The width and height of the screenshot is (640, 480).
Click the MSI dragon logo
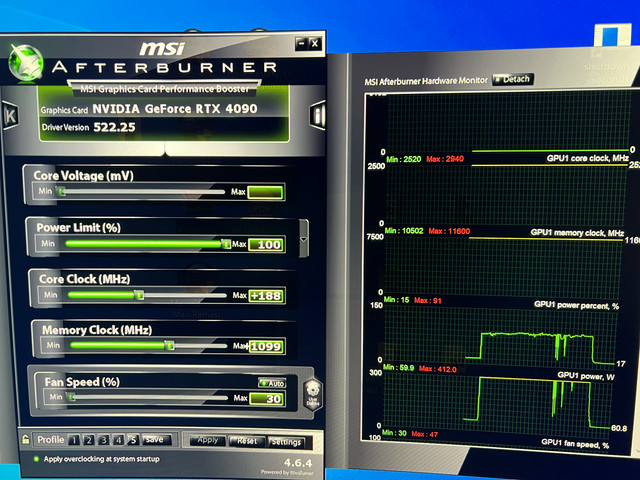coord(26,62)
